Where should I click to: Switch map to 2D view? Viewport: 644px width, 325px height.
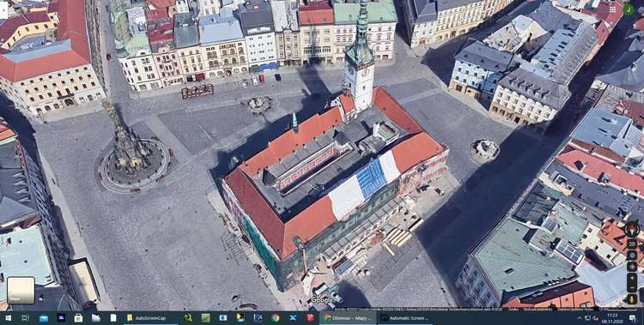pos(632,244)
